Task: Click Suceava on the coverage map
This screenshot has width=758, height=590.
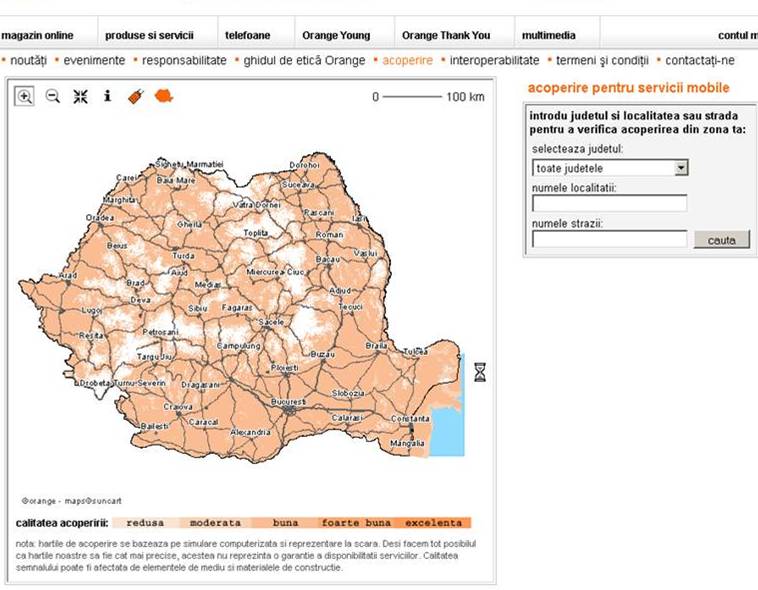Action: (x=299, y=185)
